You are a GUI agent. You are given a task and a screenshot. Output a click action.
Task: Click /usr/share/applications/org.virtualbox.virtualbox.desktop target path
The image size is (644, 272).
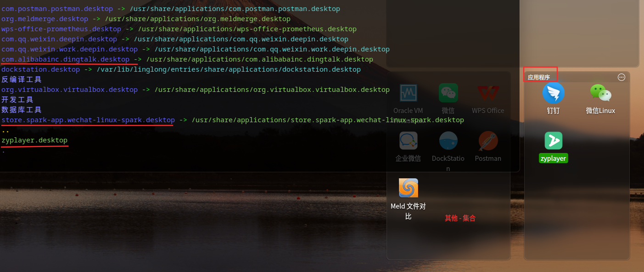click(272, 90)
